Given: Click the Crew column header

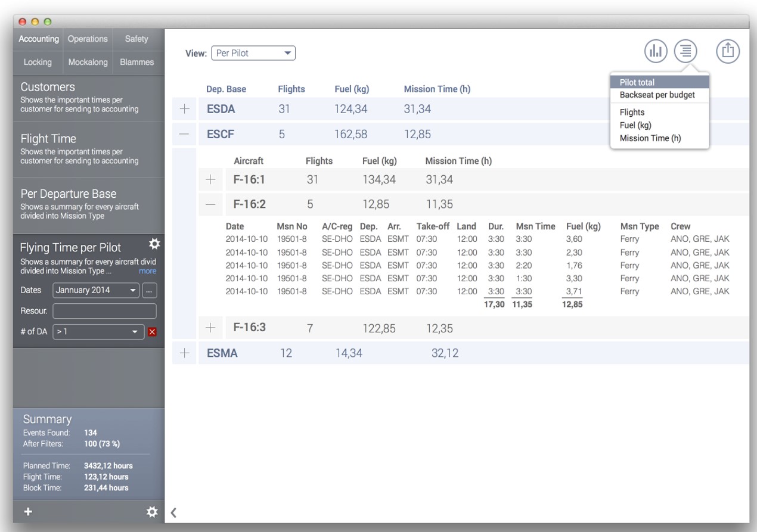Looking at the screenshot, I should [x=681, y=226].
